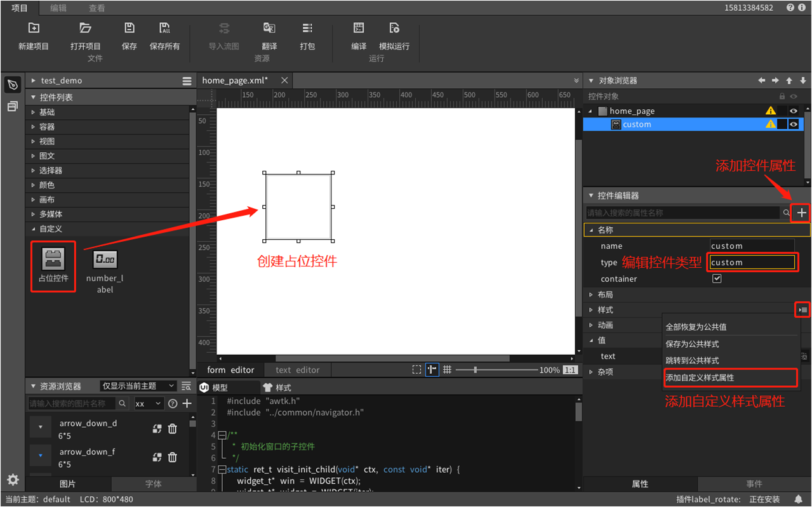Click the pages icon below the designer icon
812x507 pixels.
coord(13,107)
